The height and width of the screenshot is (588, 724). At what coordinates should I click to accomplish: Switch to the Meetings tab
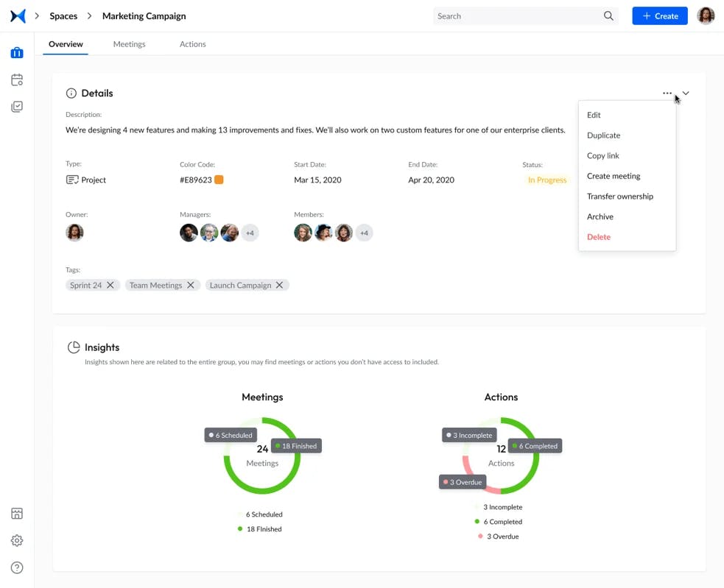coord(129,44)
